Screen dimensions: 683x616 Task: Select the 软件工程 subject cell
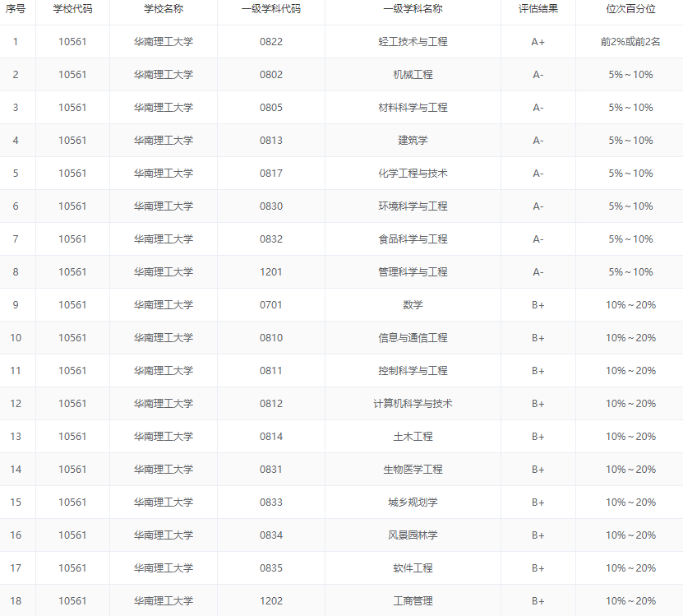pyautogui.click(x=413, y=568)
